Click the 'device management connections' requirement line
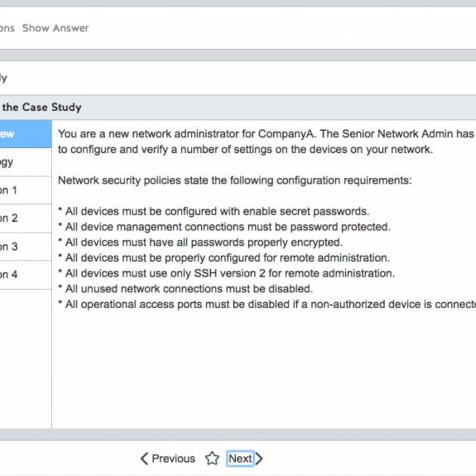This screenshot has height=476, width=476. click(x=224, y=227)
